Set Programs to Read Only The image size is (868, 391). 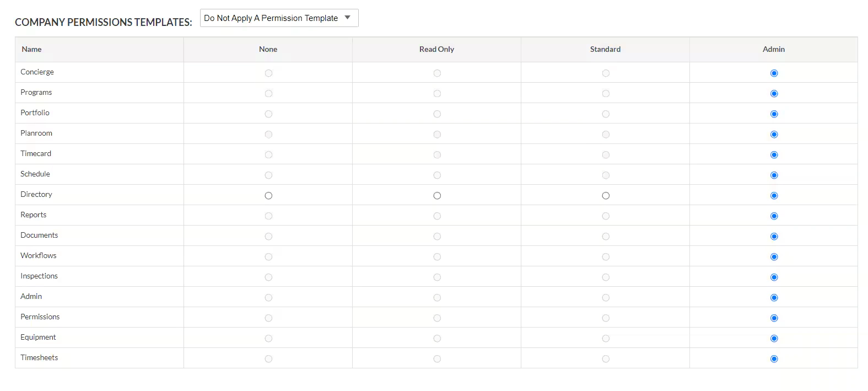(x=437, y=93)
